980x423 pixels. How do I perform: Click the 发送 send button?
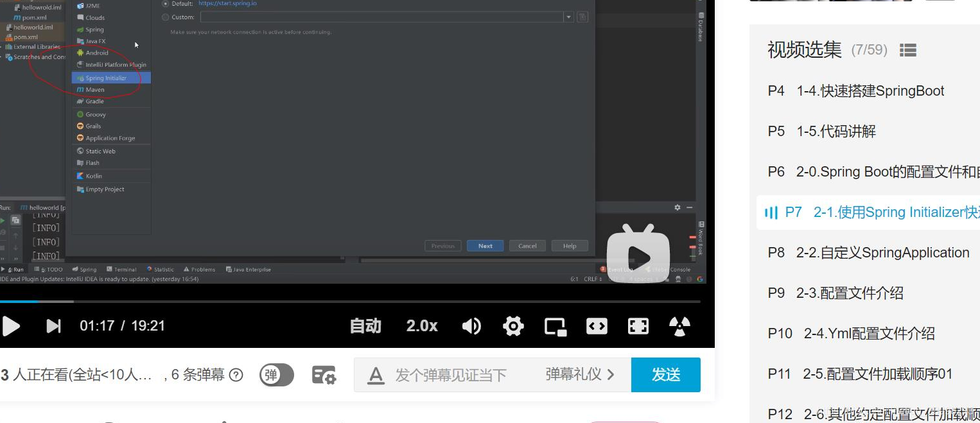(x=665, y=375)
